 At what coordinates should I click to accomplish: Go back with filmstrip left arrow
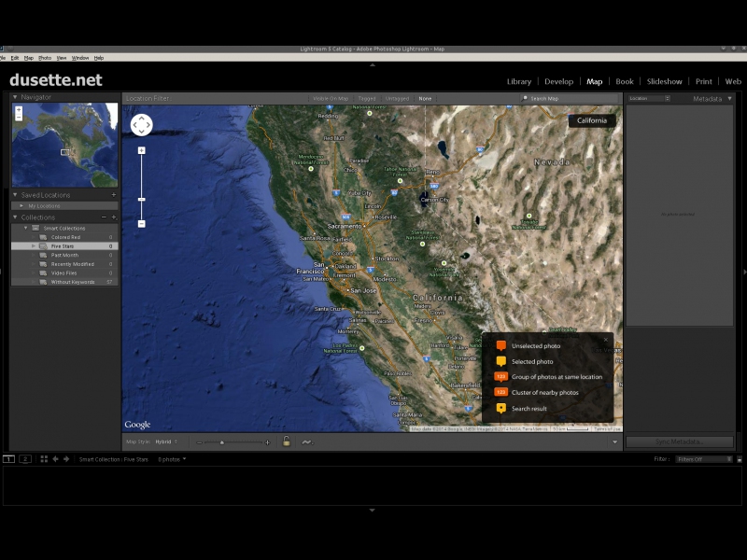tap(55, 459)
